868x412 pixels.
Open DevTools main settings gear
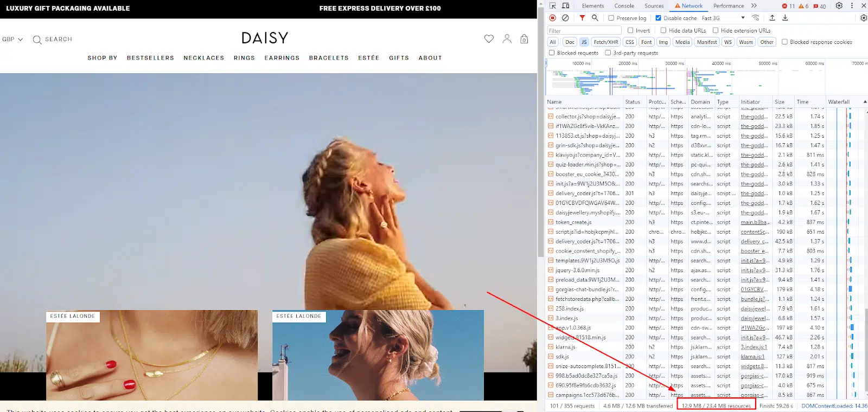(839, 5)
